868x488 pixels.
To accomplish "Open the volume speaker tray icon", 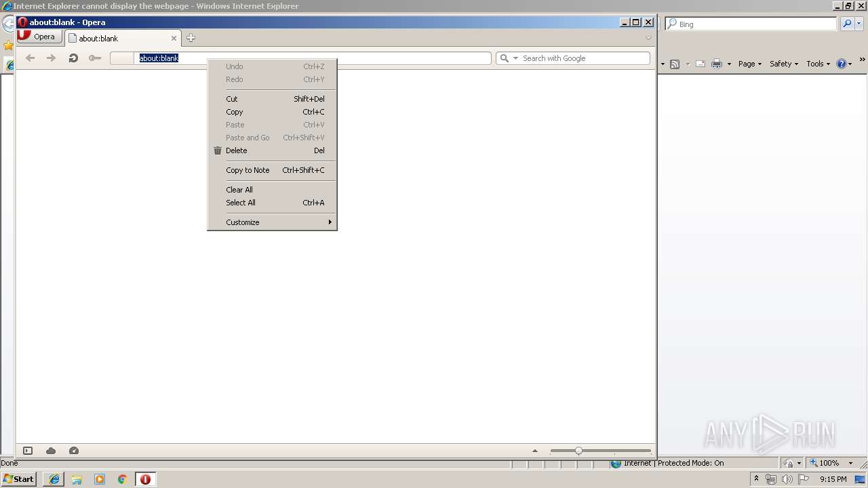I will click(x=787, y=479).
